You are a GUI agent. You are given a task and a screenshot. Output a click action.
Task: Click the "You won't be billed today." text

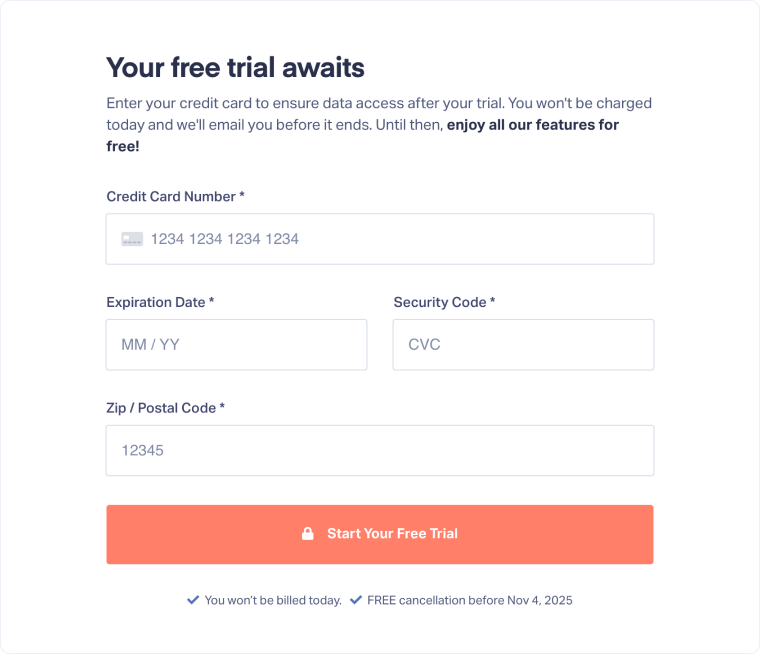(x=273, y=601)
